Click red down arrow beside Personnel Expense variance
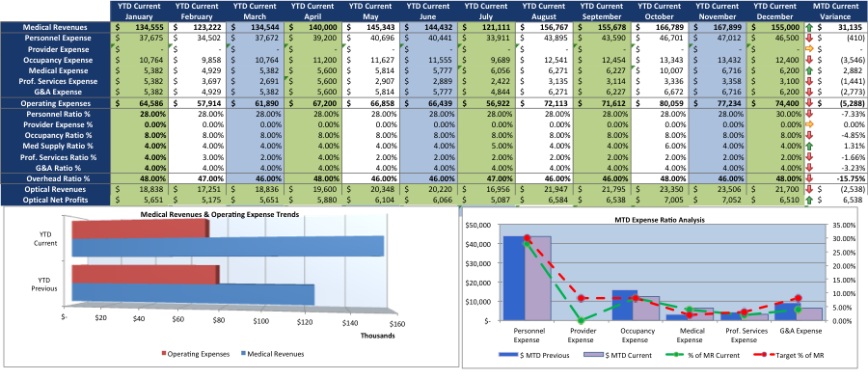This screenshot has width=868, height=379. pos(809,39)
